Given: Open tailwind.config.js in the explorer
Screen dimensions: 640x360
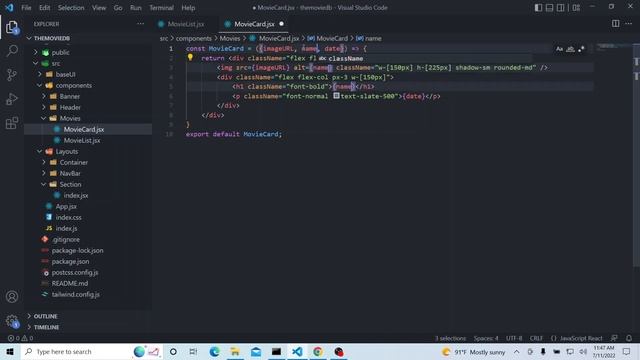Looking at the screenshot, I should click(x=76, y=294).
